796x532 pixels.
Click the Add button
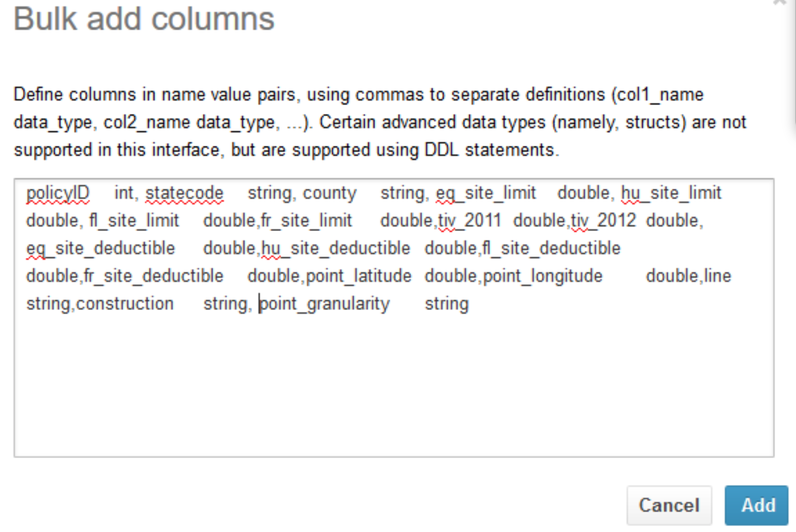tap(756, 505)
